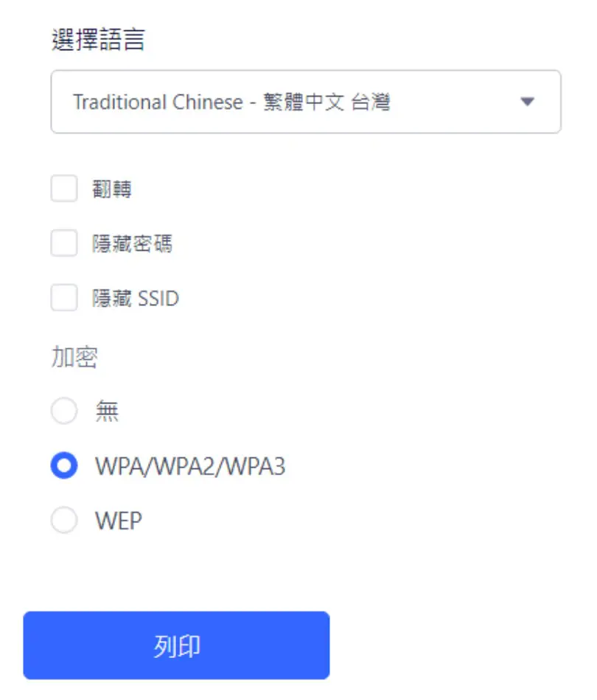
Task: Click the 隱藏密碼 label text
Action: [x=132, y=243]
